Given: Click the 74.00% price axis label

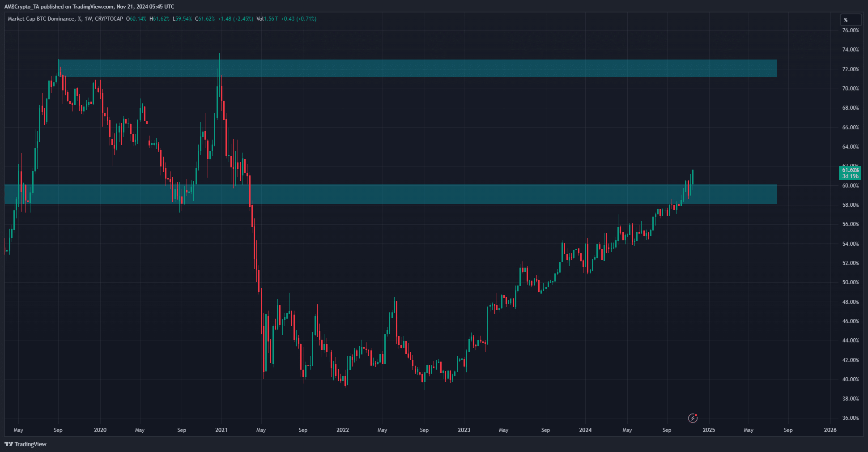Looking at the screenshot, I should pos(851,50).
